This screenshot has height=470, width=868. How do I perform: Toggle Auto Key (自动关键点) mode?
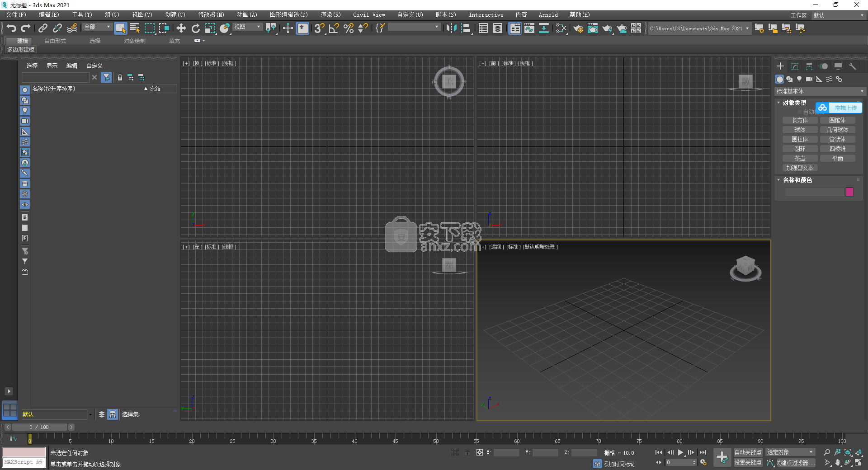[x=748, y=452]
